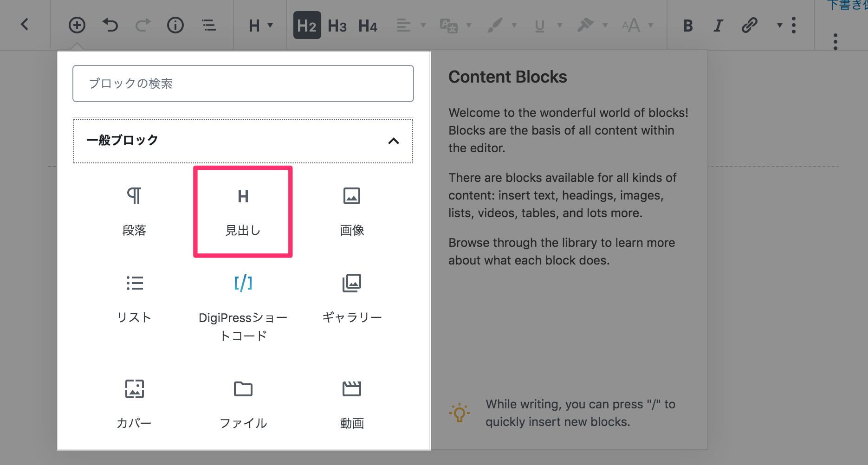Insert the カバー cover block
The image size is (868, 465).
(134, 404)
